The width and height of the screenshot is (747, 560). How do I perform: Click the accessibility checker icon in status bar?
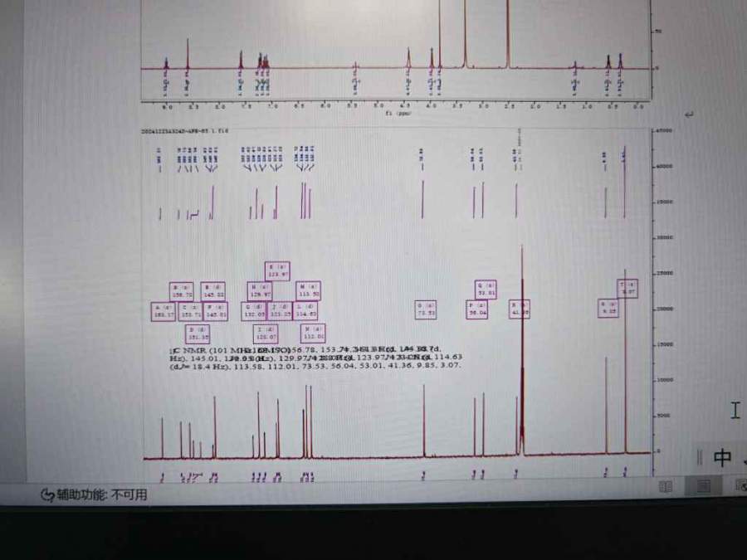(x=47, y=495)
